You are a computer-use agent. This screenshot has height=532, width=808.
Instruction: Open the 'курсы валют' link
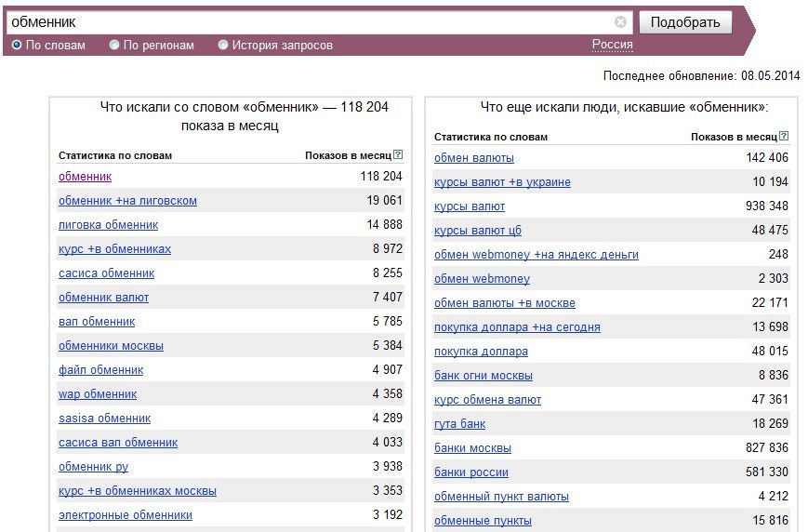tap(469, 206)
